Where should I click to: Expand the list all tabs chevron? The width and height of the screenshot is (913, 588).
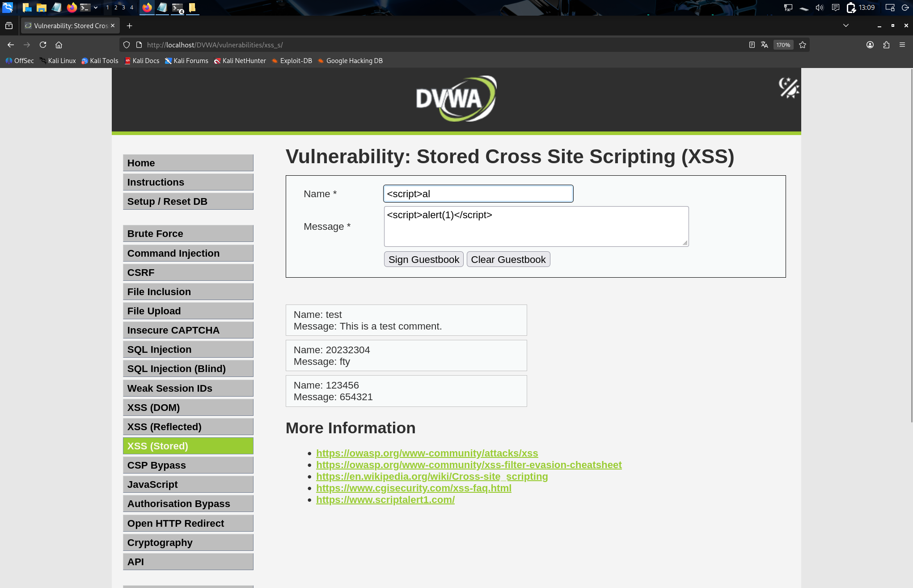pos(845,25)
